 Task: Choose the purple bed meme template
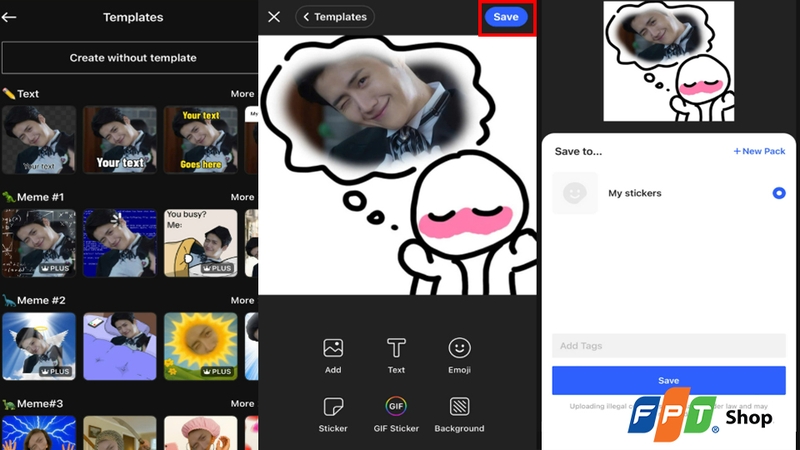[120, 346]
